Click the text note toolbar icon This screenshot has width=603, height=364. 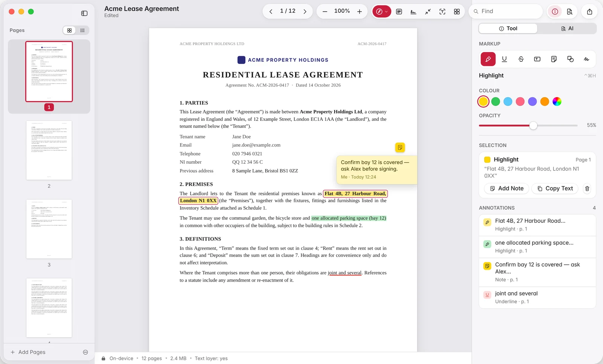tap(399, 12)
